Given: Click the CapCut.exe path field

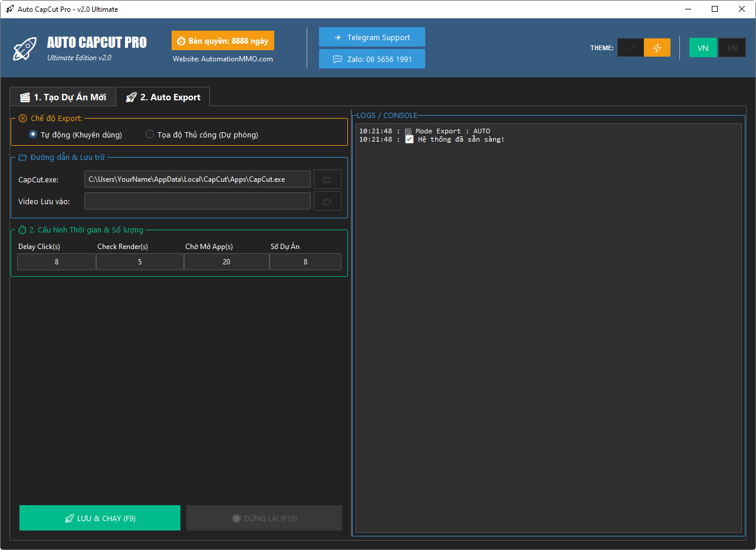Looking at the screenshot, I should (198, 179).
